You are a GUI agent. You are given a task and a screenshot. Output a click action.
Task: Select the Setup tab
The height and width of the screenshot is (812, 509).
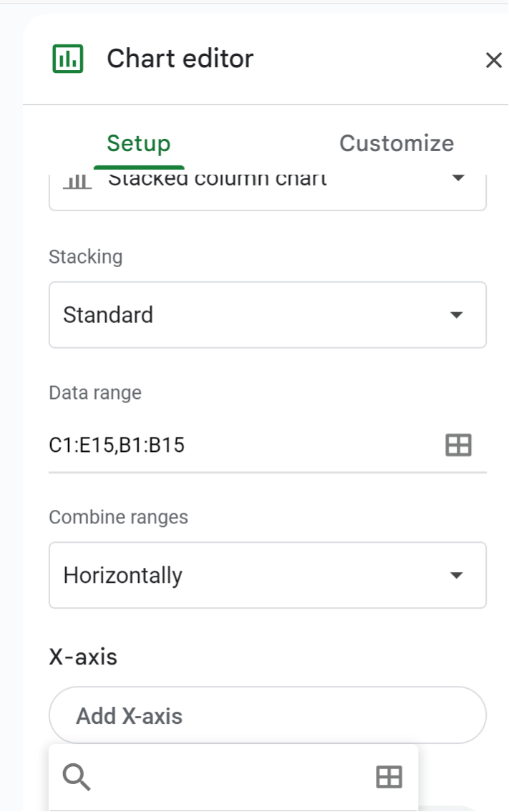pos(139,142)
